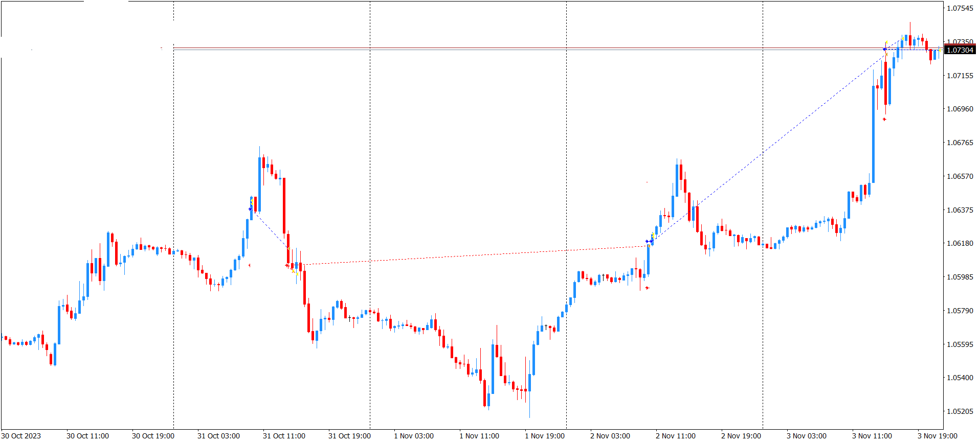Click the 1.05205 price scale label
980x443 pixels.
960,411
